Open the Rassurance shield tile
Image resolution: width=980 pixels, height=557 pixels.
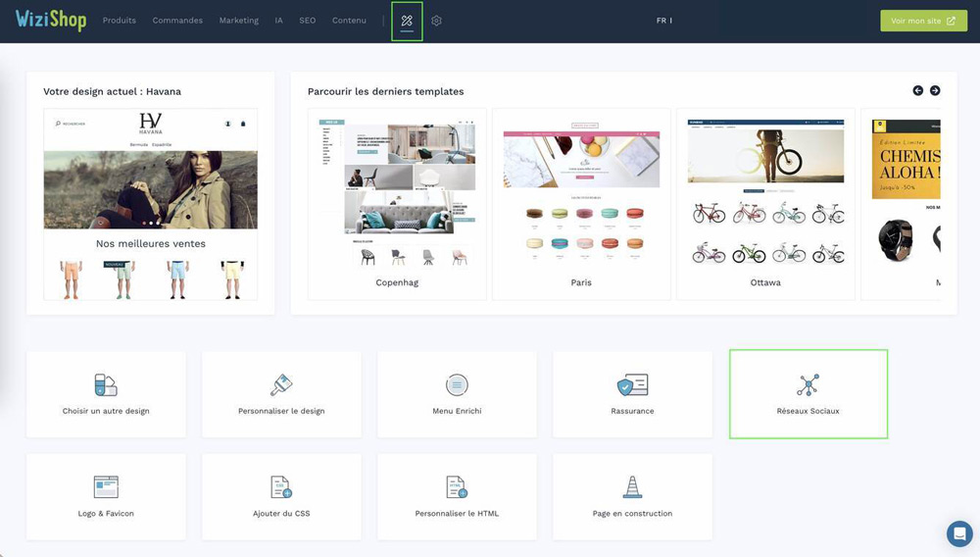tap(632, 394)
